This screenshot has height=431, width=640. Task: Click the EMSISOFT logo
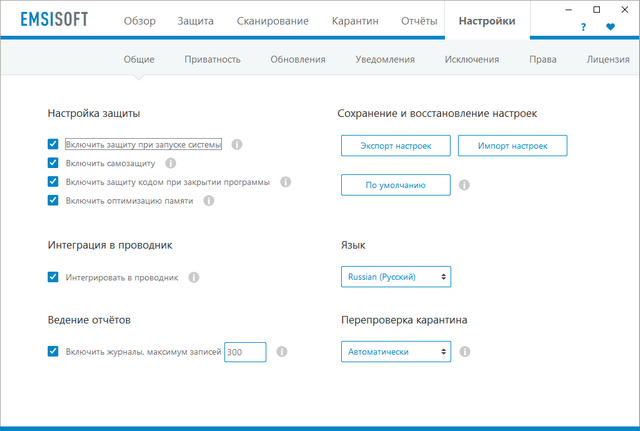point(54,19)
